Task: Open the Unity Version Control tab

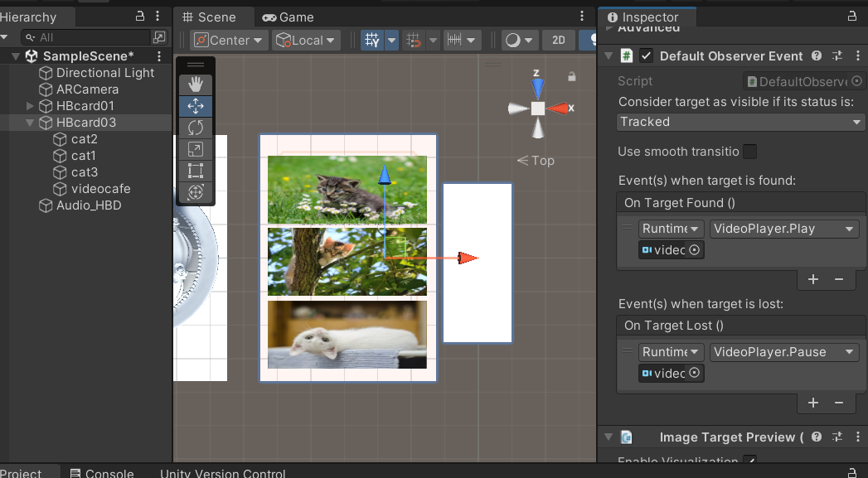Action: [x=222, y=473]
